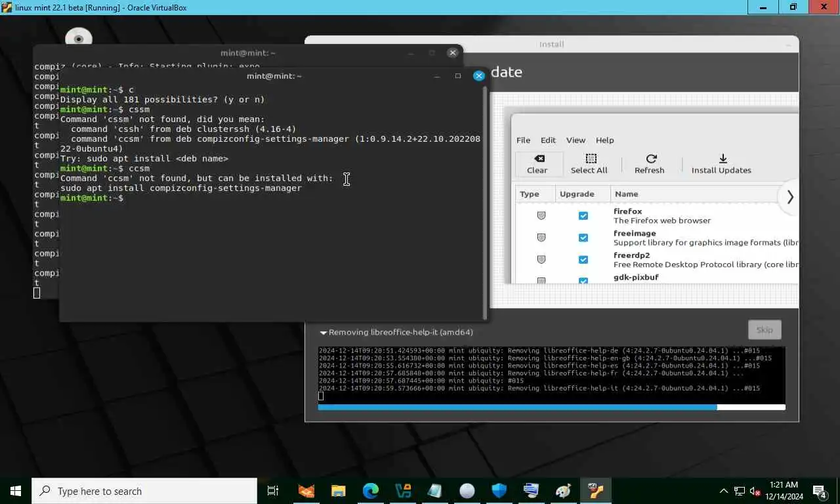840x504 pixels.
Task: Click the disc icon on the Mint desktop
Action: click(79, 38)
